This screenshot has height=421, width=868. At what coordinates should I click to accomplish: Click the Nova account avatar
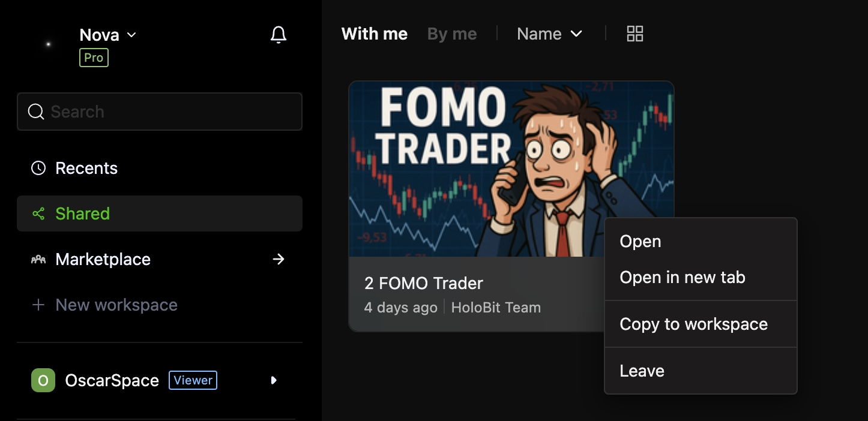point(48,44)
